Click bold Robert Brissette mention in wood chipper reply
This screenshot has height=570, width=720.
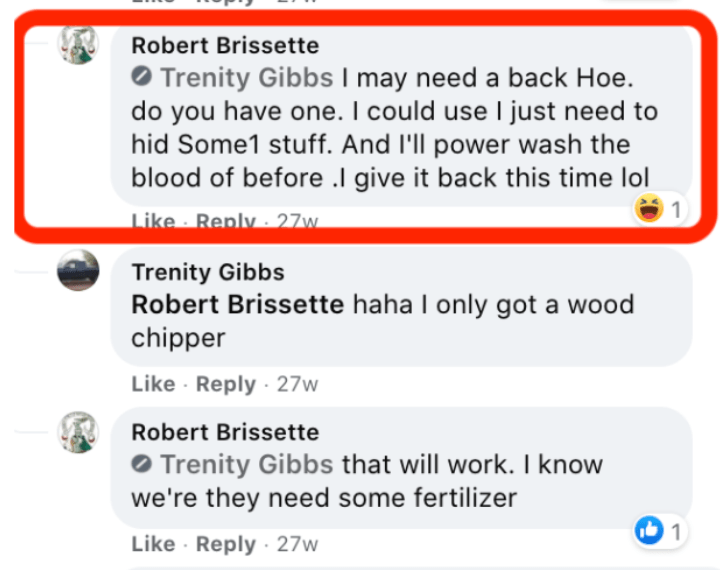coord(237,304)
